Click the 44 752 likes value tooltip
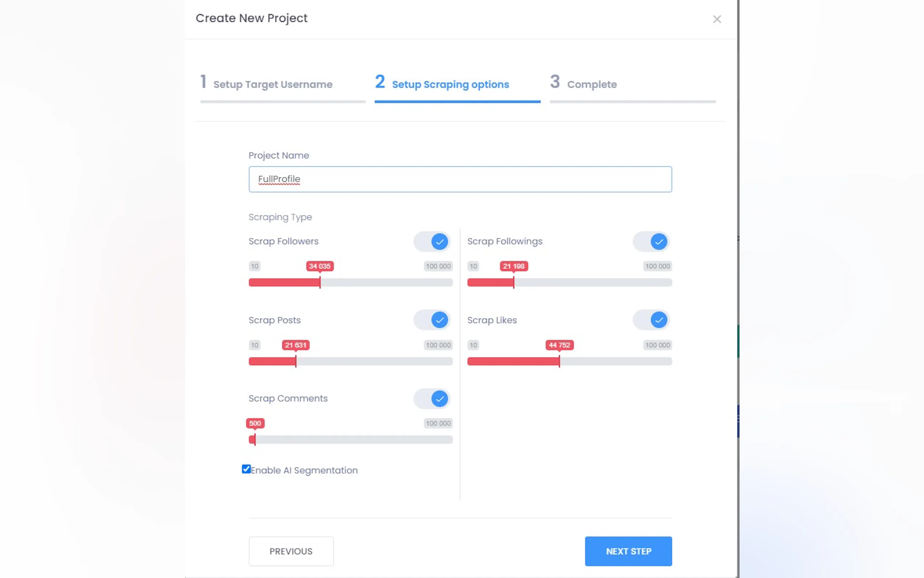 (x=559, y=345)
